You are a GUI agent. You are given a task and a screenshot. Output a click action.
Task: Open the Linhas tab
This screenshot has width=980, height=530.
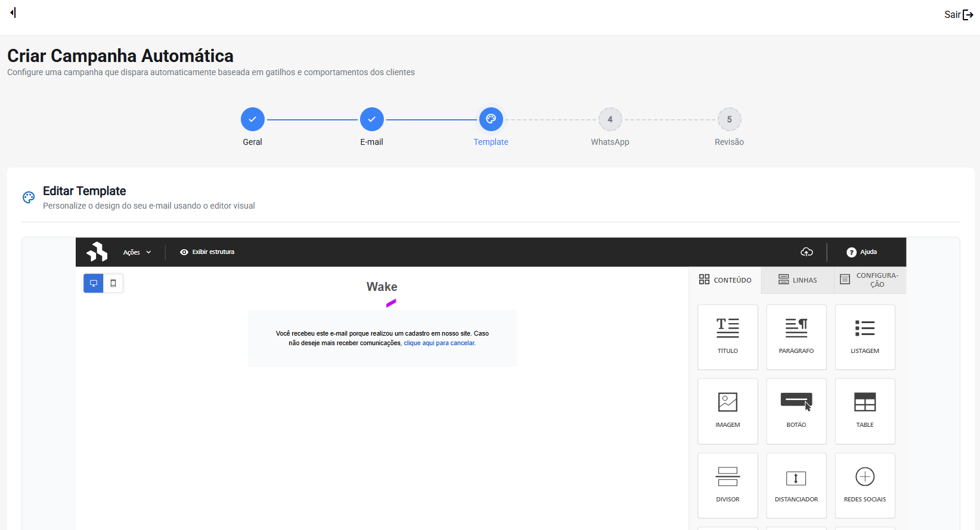point(798,280)
